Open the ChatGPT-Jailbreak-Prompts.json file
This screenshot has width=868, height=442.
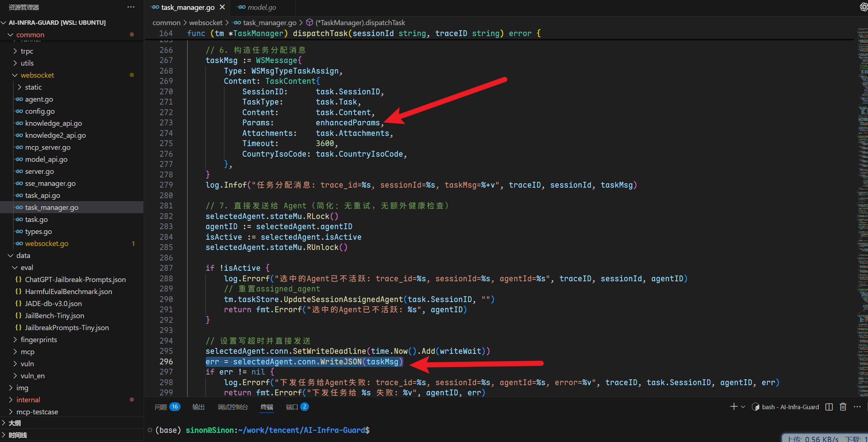click(75, 279)
